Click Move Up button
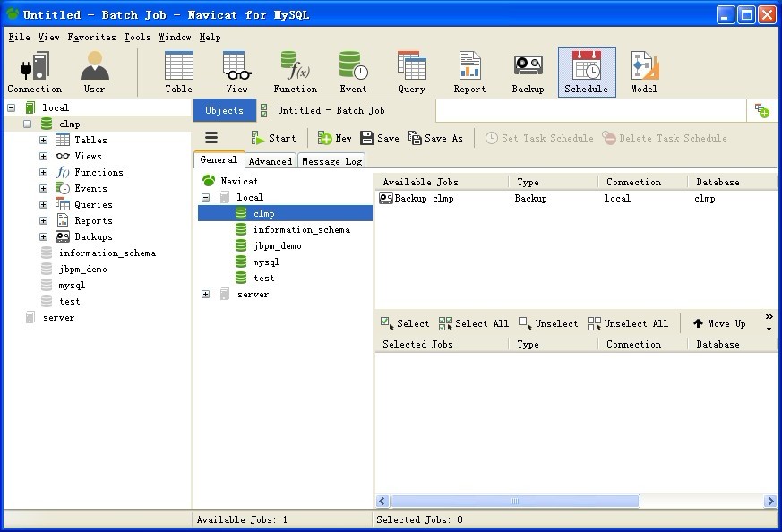This screenshot has width=782, height=532. tap(719, 323)
